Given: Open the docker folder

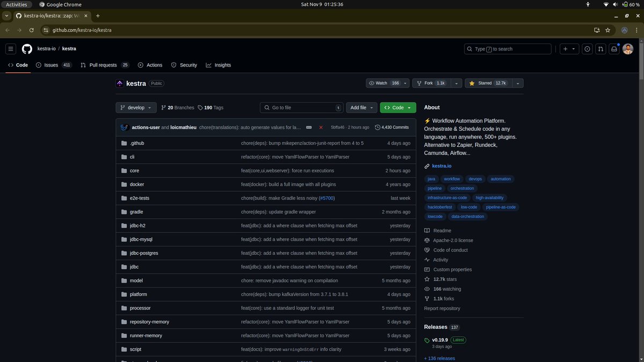Looking at the screenshot, I should pyautogui.click(x=137, y=184).
